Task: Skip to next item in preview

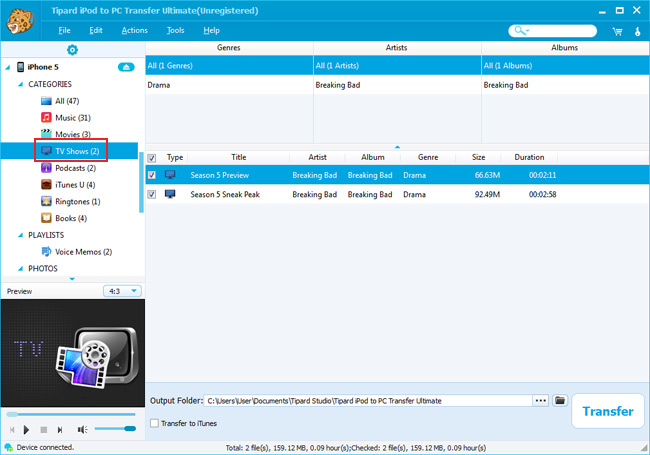Action: 60,430
